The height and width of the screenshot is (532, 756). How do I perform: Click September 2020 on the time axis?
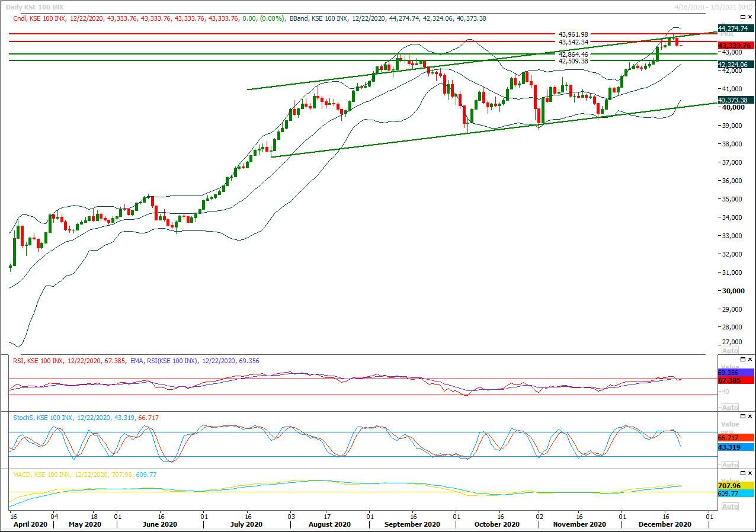[412, 524]
